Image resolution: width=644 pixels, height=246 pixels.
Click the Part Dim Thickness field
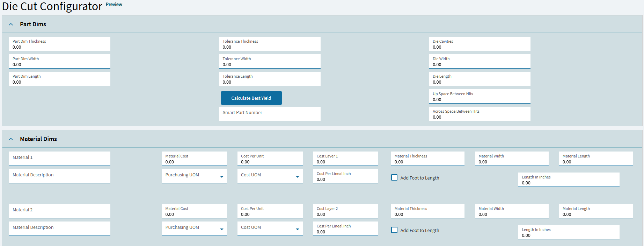59,44
